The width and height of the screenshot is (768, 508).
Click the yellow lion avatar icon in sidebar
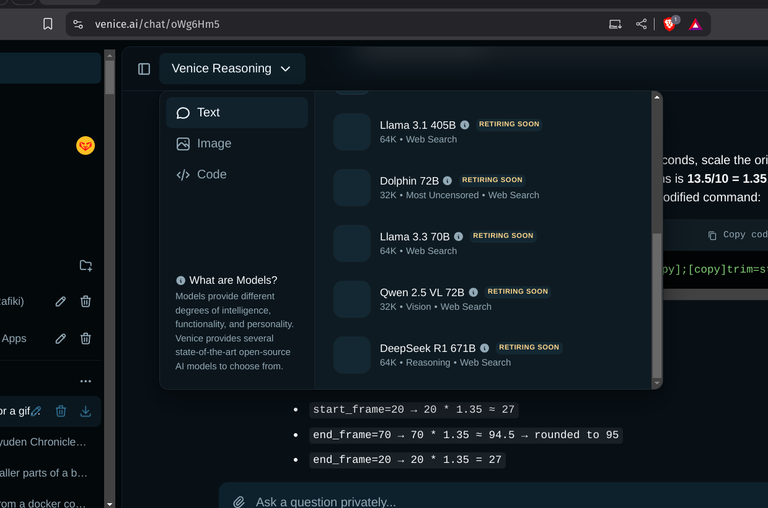[85, 145]
